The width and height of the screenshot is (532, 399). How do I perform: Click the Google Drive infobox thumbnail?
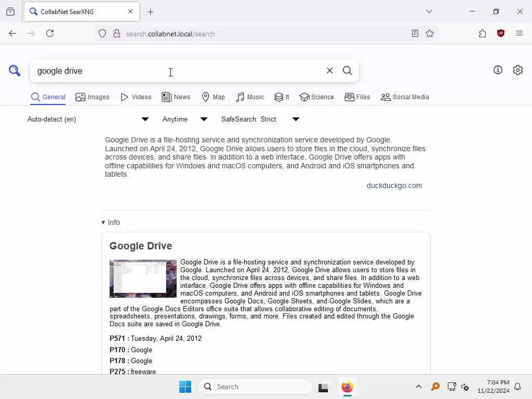(x=143, y=278)
